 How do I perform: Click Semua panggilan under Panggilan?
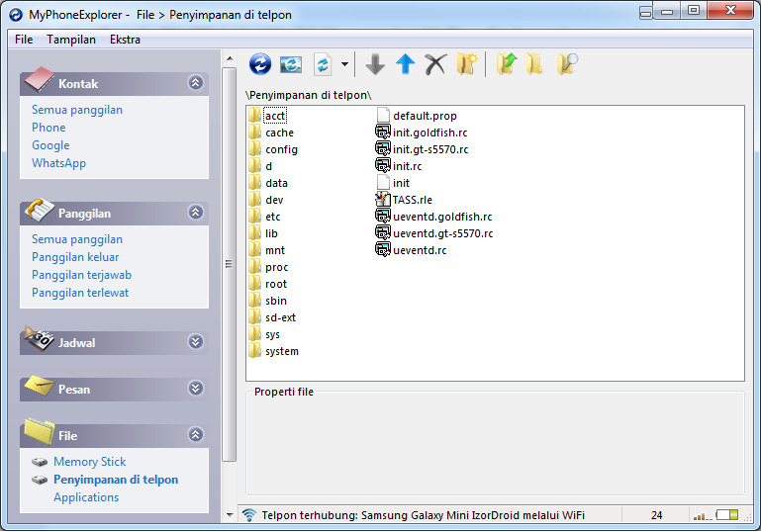(77, 239)
